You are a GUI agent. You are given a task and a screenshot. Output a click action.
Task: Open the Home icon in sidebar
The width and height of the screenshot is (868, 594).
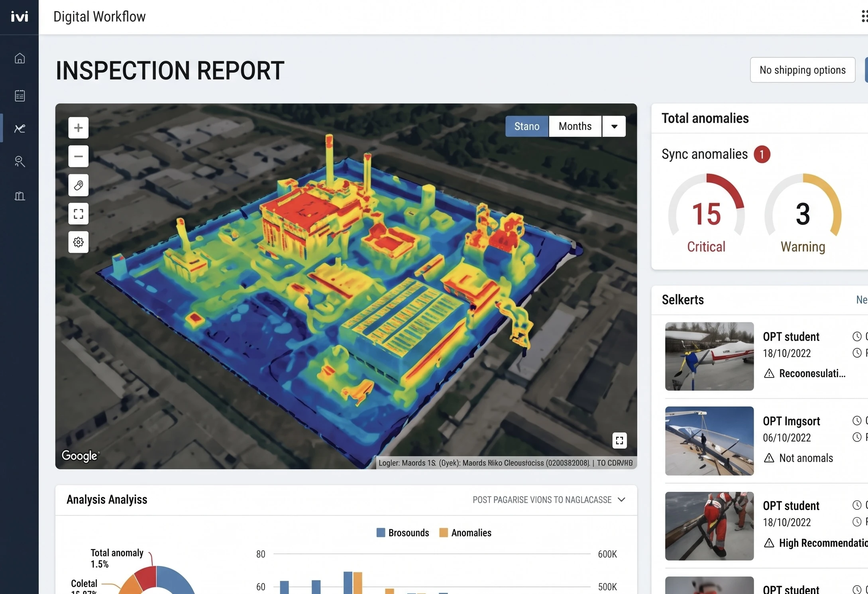20,58
